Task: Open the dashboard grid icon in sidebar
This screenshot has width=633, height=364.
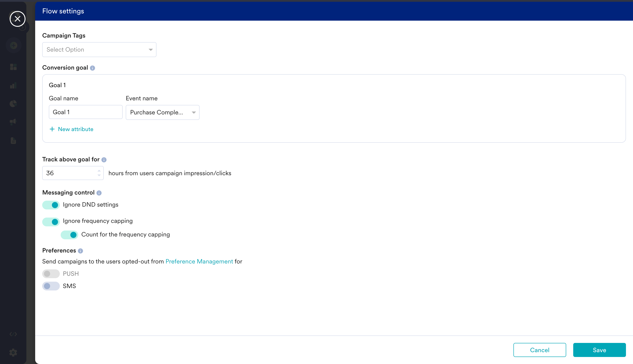Action: (13, 67)
